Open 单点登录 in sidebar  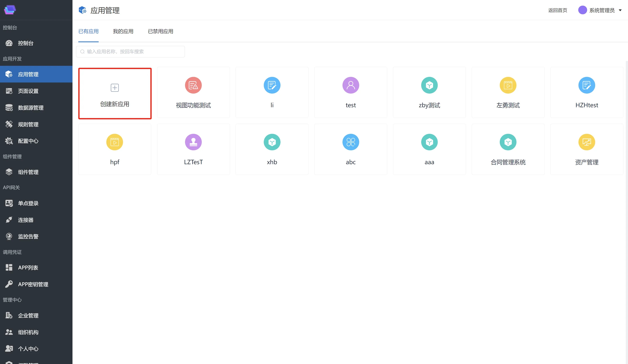(x=28, y=203)
